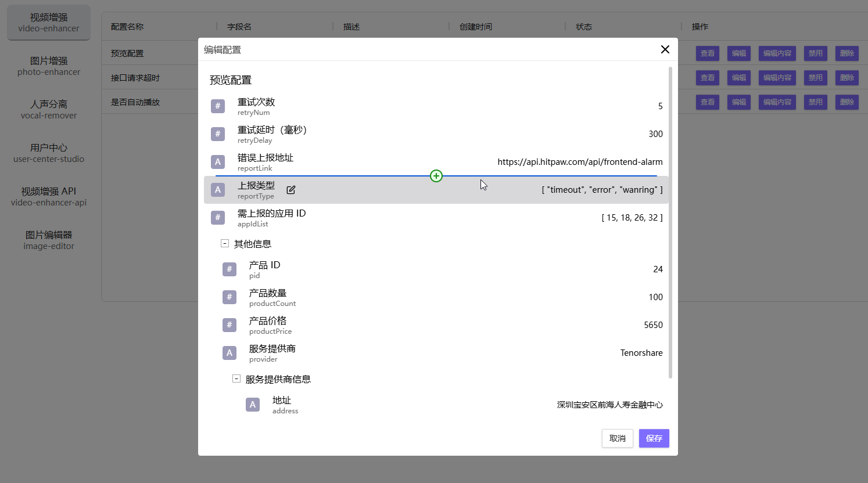
Task: Click the text type icon for 服务提供商
Action: point(229,353)
